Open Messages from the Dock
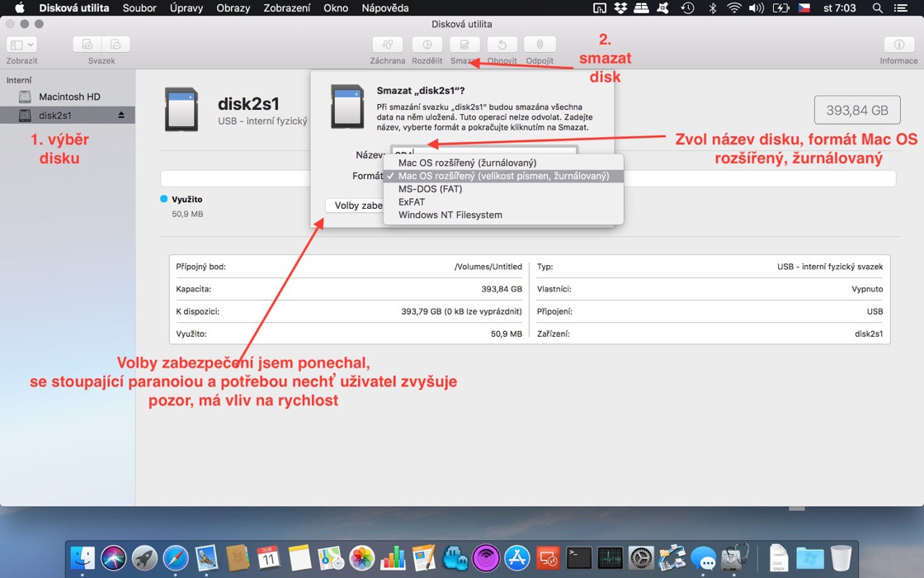This screenshot has width=924, height=578. pos(703,557)
